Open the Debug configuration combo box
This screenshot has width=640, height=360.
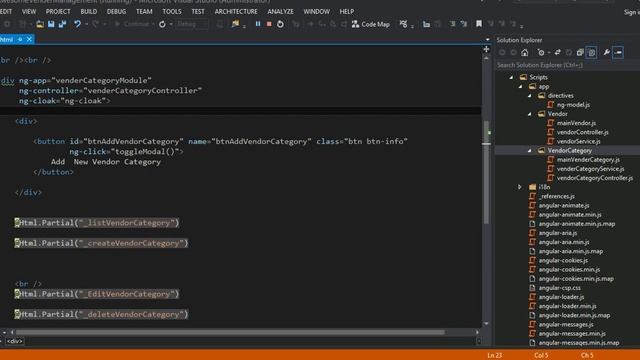pos(192,24)
